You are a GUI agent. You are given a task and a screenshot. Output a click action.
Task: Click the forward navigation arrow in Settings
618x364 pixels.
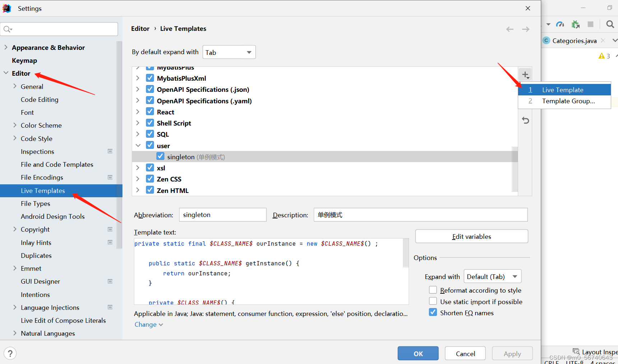tap(526, 29)
